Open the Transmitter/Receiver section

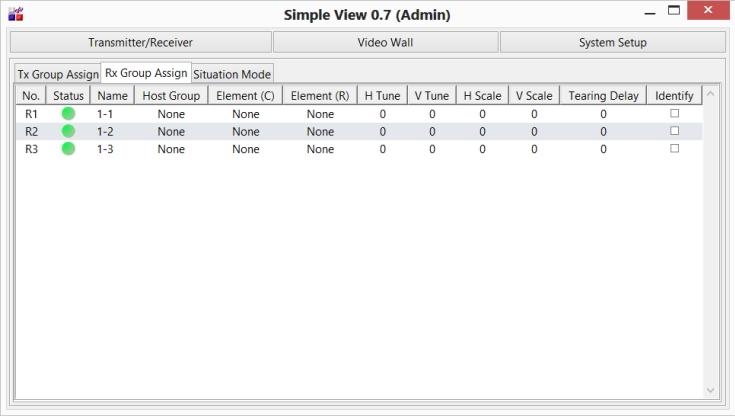[140, 42]
